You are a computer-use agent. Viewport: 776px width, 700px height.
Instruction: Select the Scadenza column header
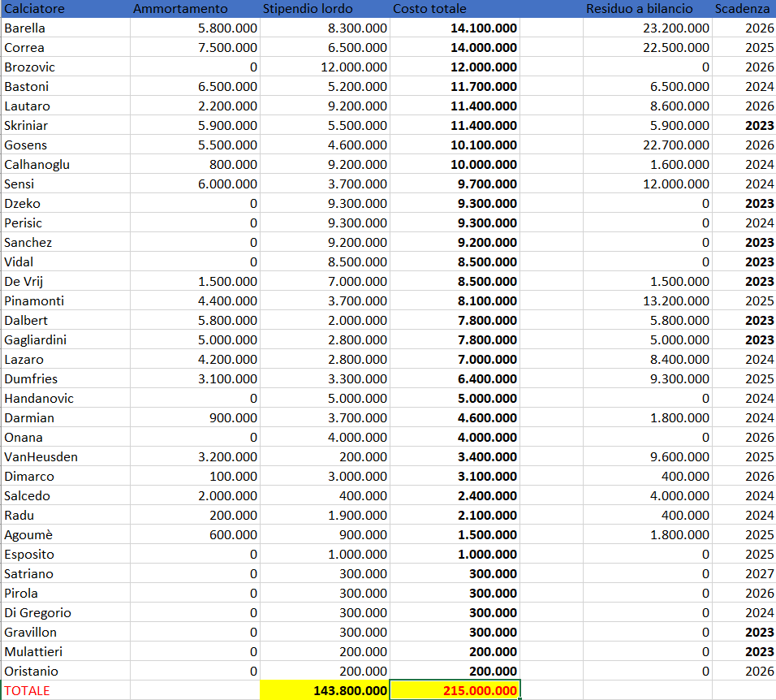point(742,9)
